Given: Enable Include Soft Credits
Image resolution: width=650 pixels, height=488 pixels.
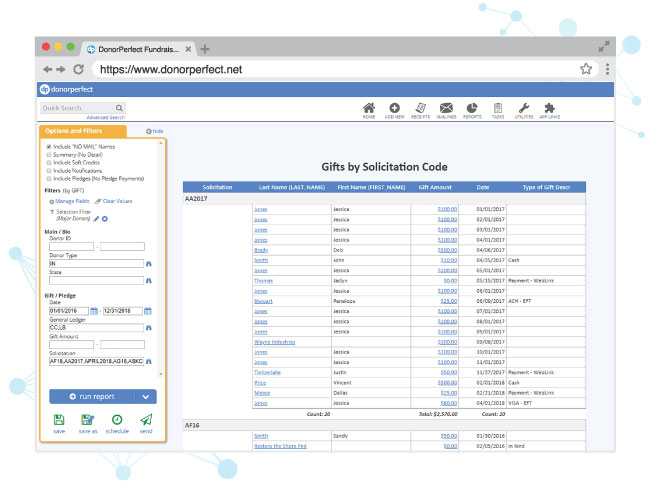Looking at the screenshot, I should pyautogui.click(x=49, y=163).
